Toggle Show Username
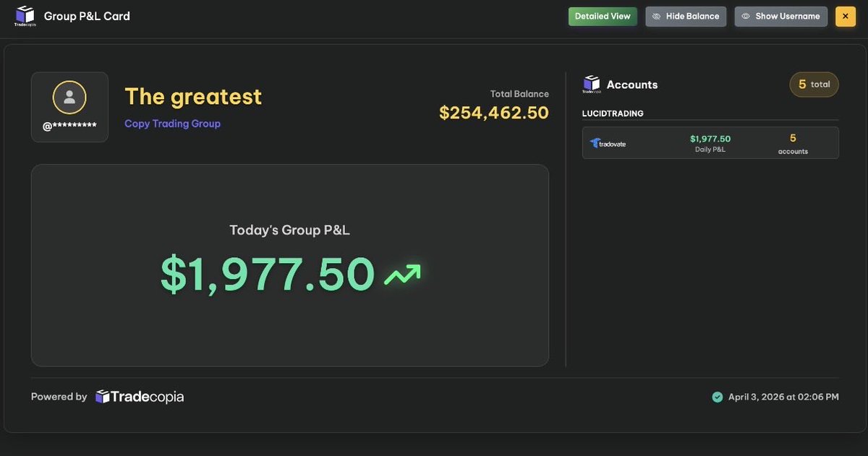868x456 pixels. pyautogui.click(x=781, y=17)
